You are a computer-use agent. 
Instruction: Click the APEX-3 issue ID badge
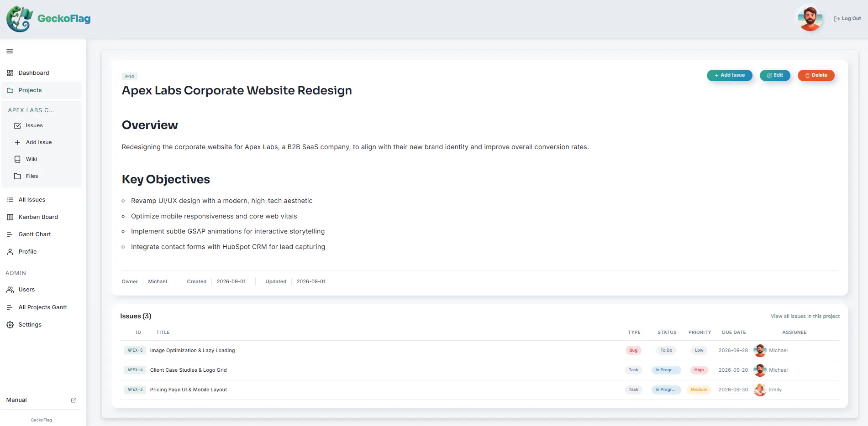(x=135, y=390)
